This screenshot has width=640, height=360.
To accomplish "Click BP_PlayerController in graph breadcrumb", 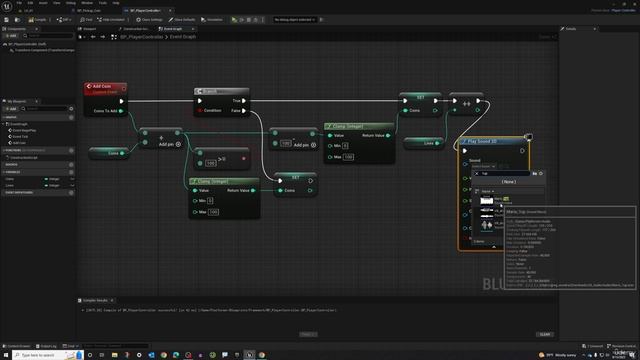I will [x=141, y=37].
